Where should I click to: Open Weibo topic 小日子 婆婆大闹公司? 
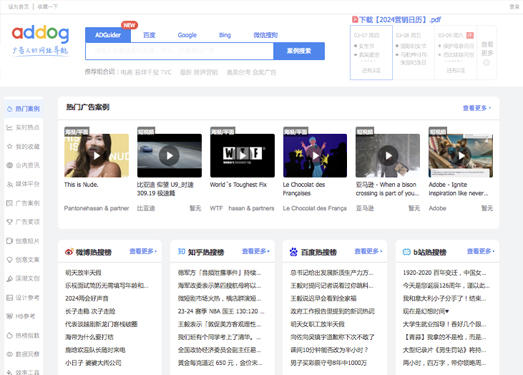coord(93,363)
